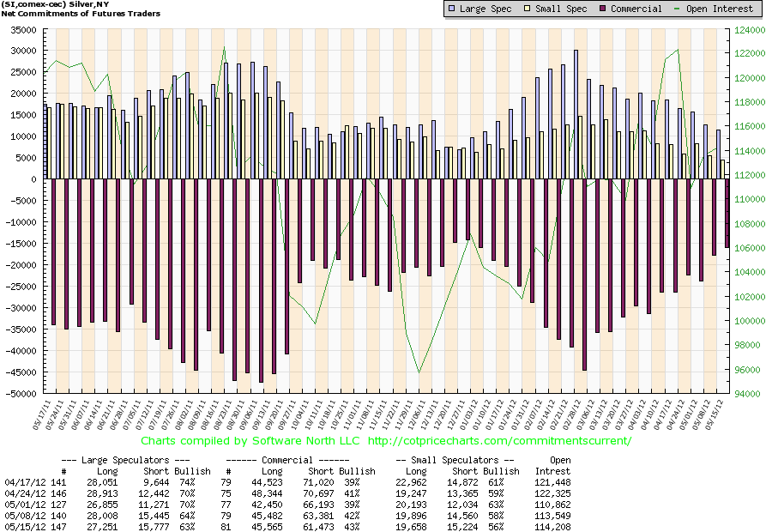Viewport: 772px width, 532px height.
Task: Click the Small Spec legend color swatch
Action: (528, 9)
